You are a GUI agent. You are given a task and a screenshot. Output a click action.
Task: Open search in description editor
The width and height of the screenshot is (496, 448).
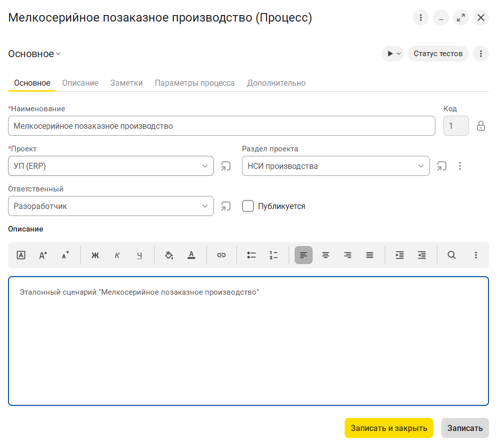pyautogui.click(x=451, y=255)
